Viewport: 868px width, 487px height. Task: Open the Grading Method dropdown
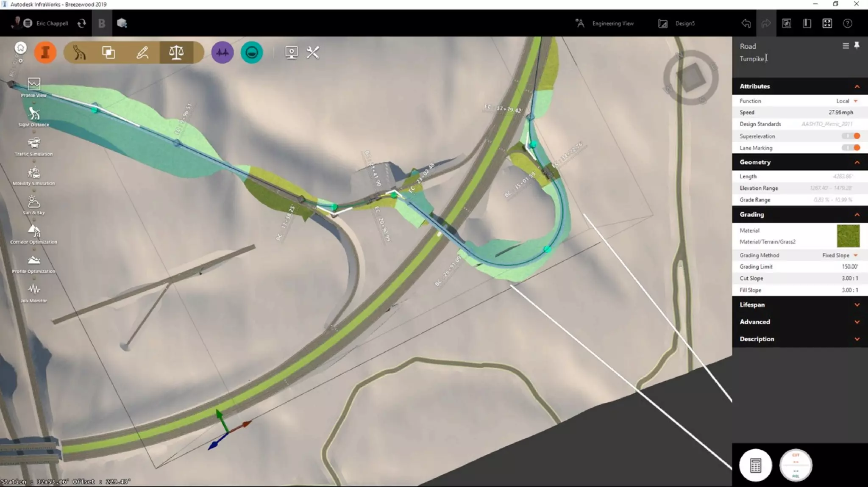click(x=839, y=255)
